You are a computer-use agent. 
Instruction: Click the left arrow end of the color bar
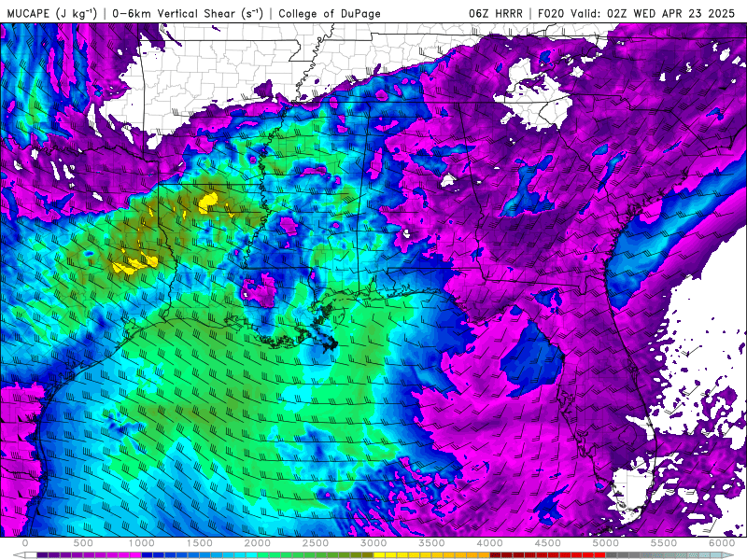tap(19, 555)
